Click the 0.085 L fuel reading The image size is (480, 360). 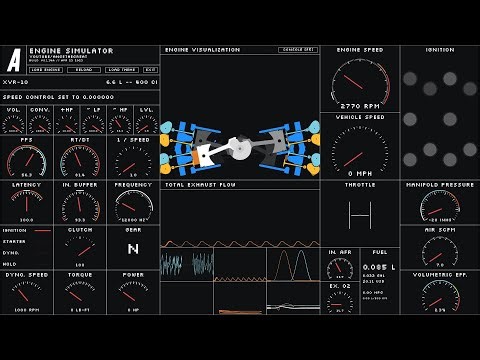pyautogui.click(x=379, y=267)
